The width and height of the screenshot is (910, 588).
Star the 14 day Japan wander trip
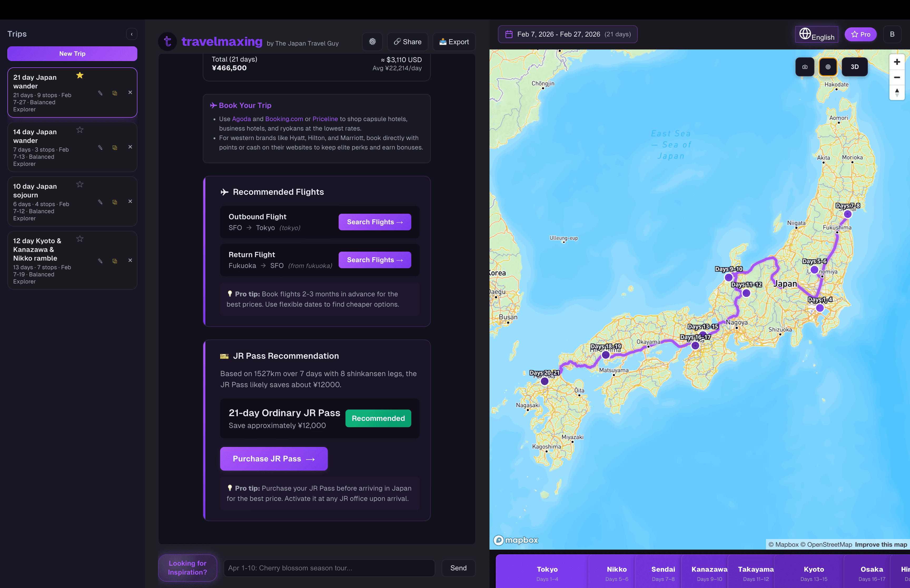(80, 130)
